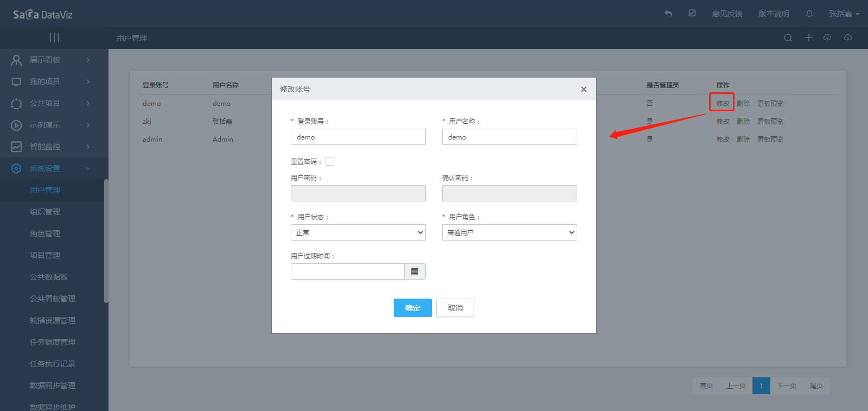This screenshot has height=411, width=868.
Task: Go to 上一页 previous page
Action: pos(736,385)
